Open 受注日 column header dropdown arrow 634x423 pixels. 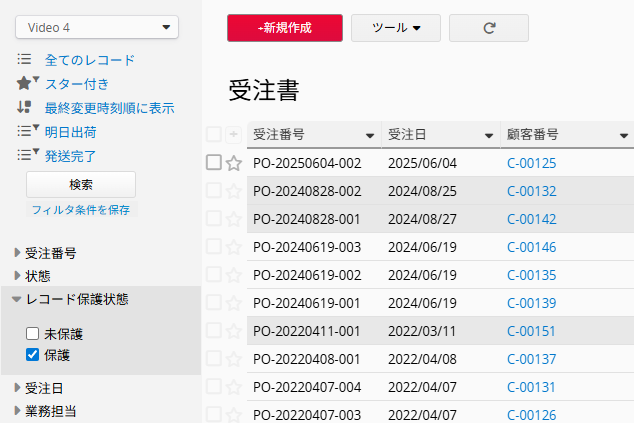pos(489,135)
